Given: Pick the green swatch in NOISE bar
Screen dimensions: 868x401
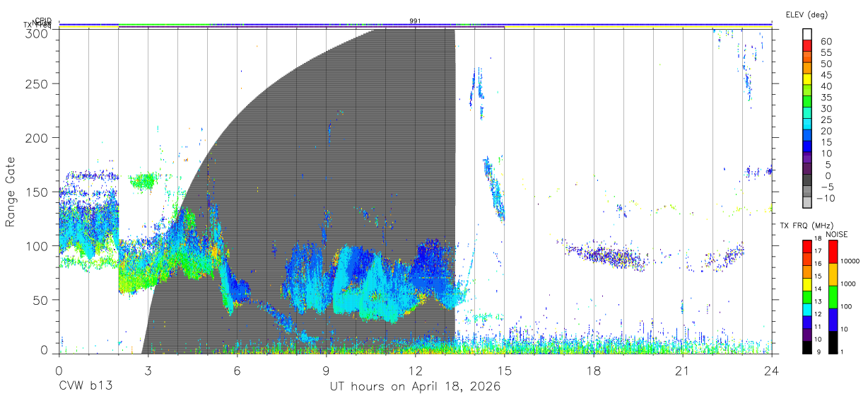Looking at the screenshot, I should [833, 296].
